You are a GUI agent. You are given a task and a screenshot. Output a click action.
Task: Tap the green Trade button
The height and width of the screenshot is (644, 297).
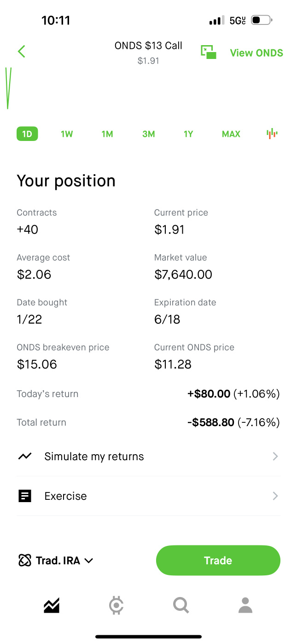(218, 561)
